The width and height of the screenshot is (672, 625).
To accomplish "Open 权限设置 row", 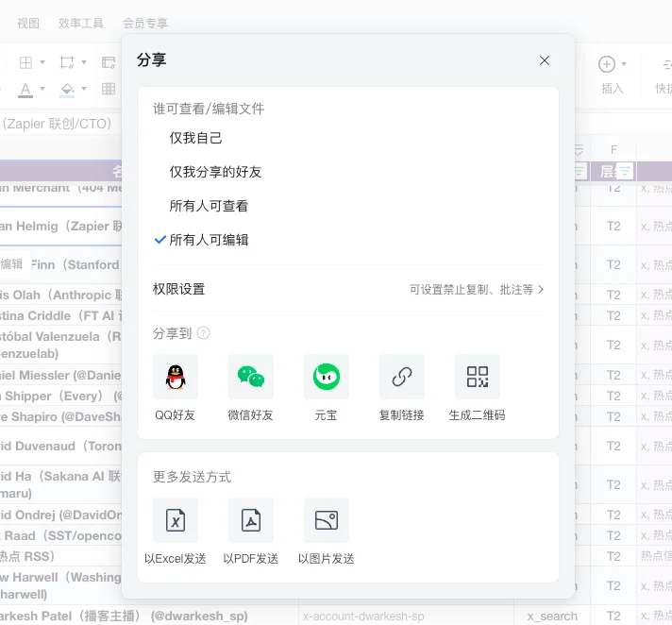I will click(x=348, y=289).
